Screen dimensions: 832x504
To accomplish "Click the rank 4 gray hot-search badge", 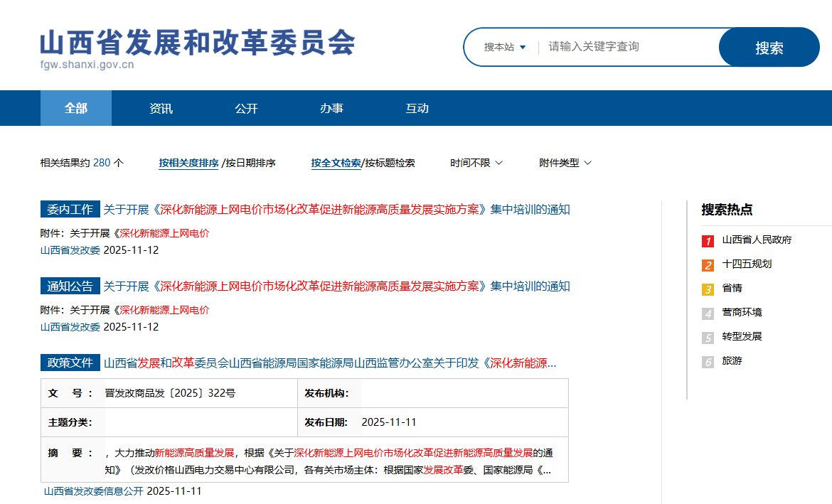I will [x=708, y=313].
